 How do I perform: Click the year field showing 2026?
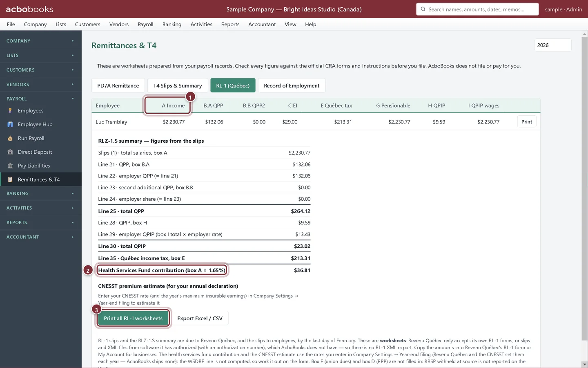553,45
